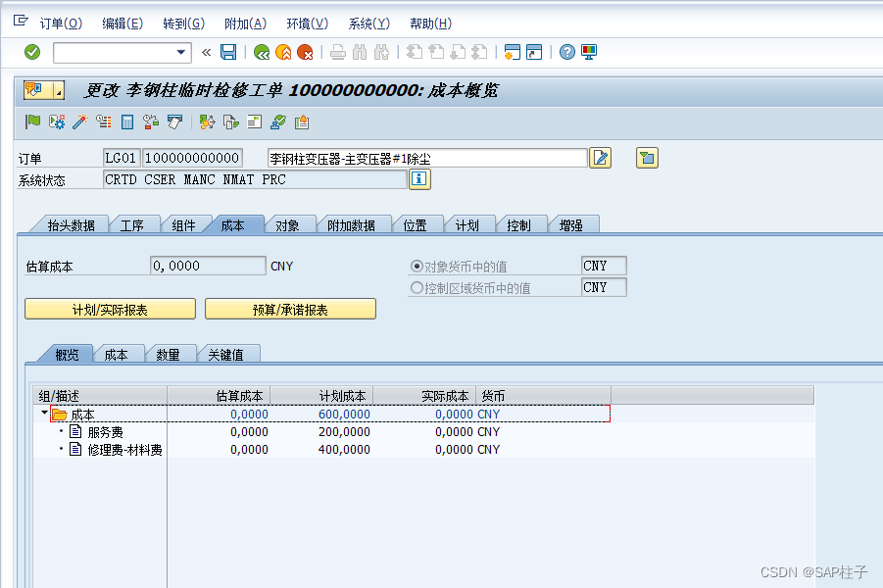
Task: Click the green Enter checkmark icon
Action: (x=32, y=52)
